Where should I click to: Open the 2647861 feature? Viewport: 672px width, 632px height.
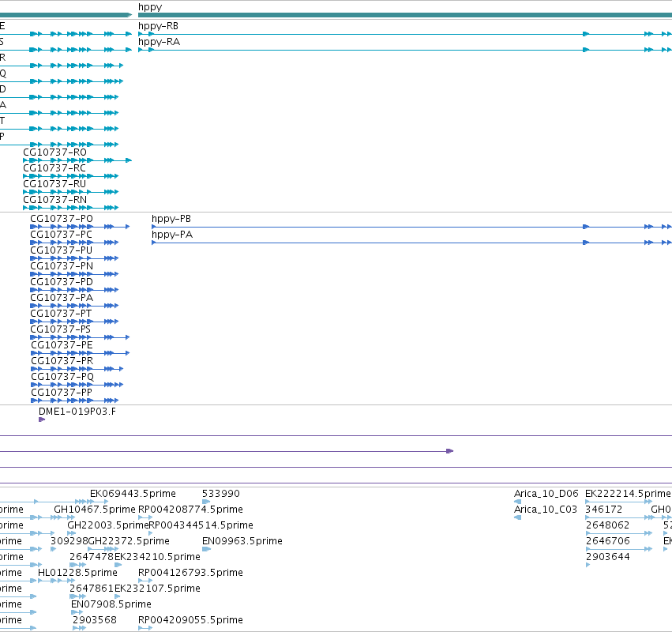tap(92, 589)
